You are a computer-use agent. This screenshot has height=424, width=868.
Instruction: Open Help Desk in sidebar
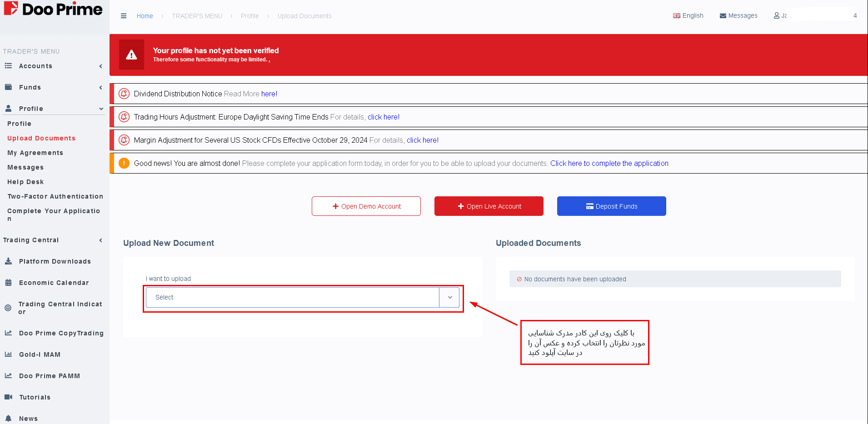pyautogui.click(x=25, y=182)
